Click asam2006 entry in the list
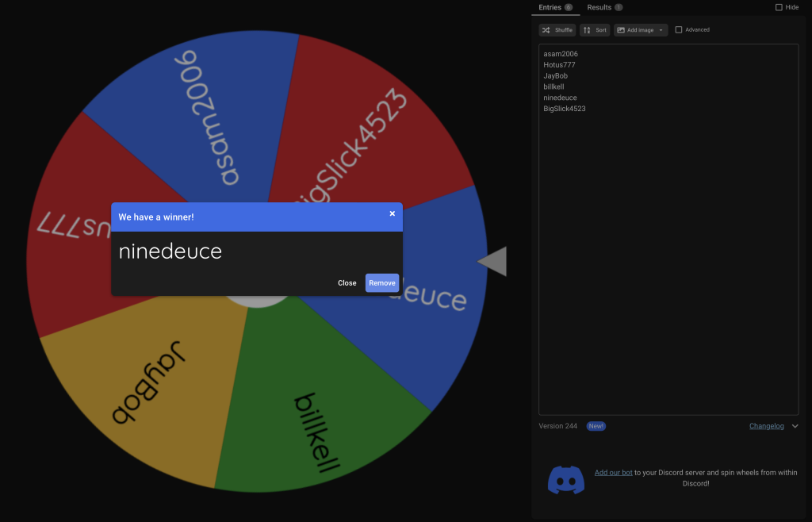This screenshot has width=812, height=522. pyautogui.click(x=561, y=54)
